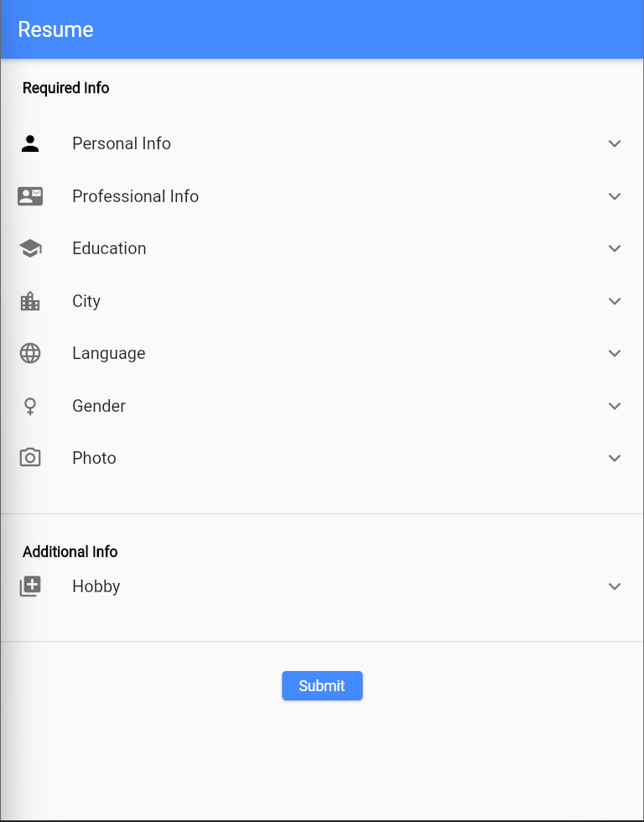This screenshot has width=644, height=822.
Task: Expand the Hobby section
Action: [615, 585]
